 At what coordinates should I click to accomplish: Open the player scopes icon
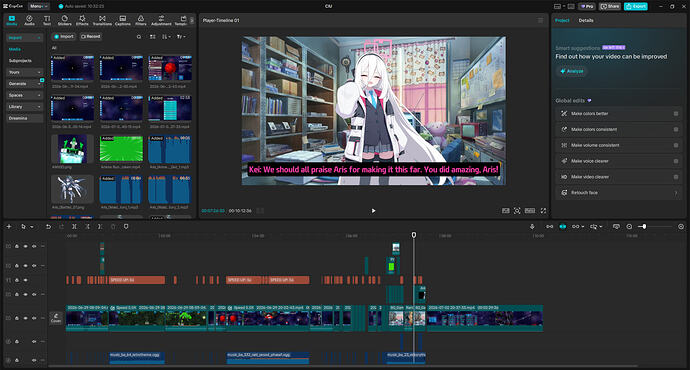(506, 211)
